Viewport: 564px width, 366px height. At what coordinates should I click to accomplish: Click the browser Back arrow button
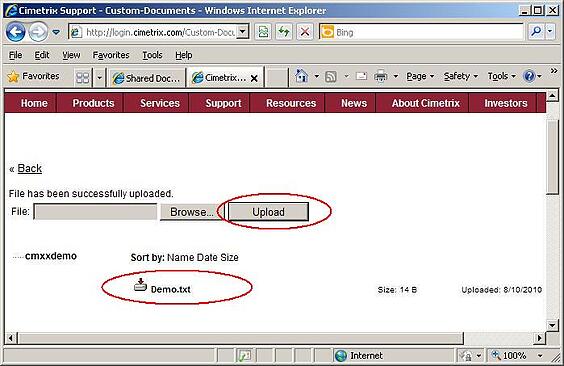coord(15,32)
